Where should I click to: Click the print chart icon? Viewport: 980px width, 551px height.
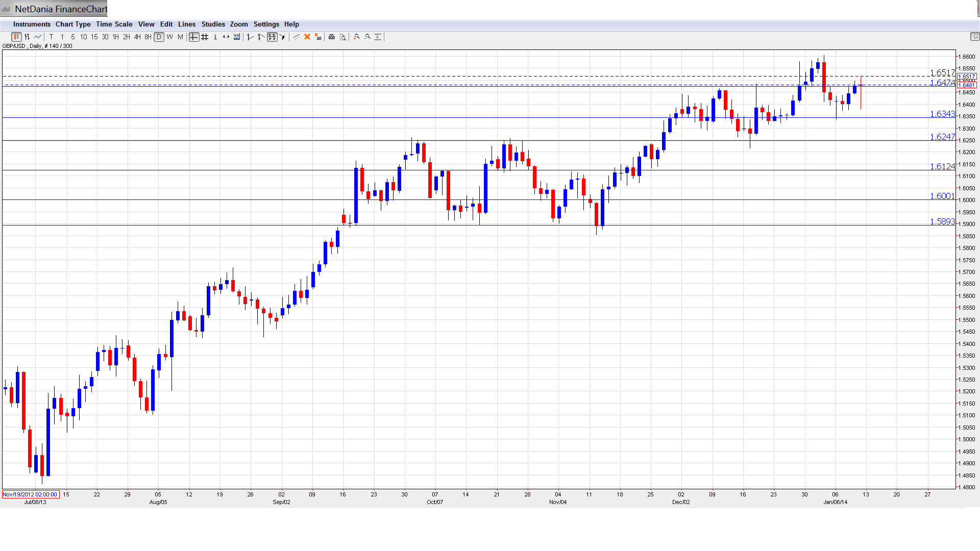(x=332, y=37)
